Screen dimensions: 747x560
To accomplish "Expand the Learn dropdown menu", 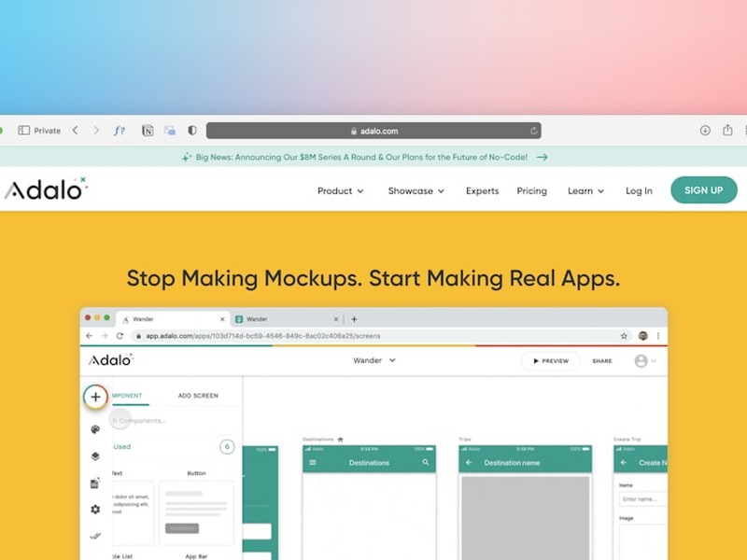I will (585, 191).
